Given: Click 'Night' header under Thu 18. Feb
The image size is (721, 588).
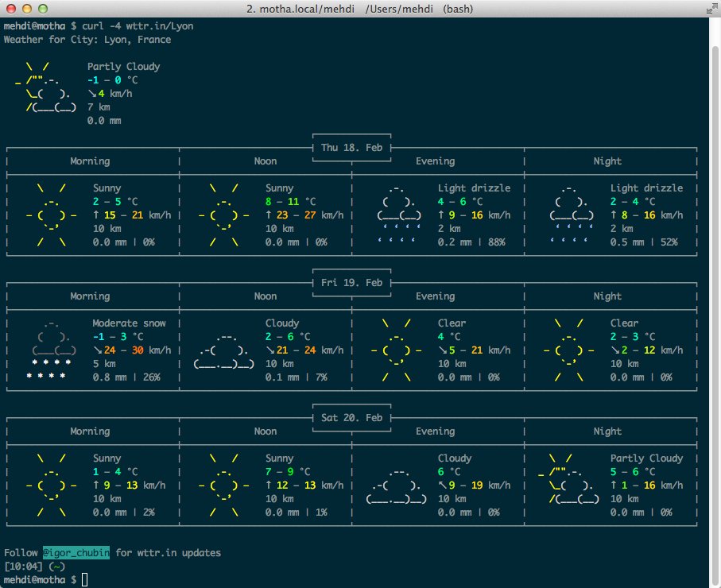Looking at the screenshot, I should [607, 161].
